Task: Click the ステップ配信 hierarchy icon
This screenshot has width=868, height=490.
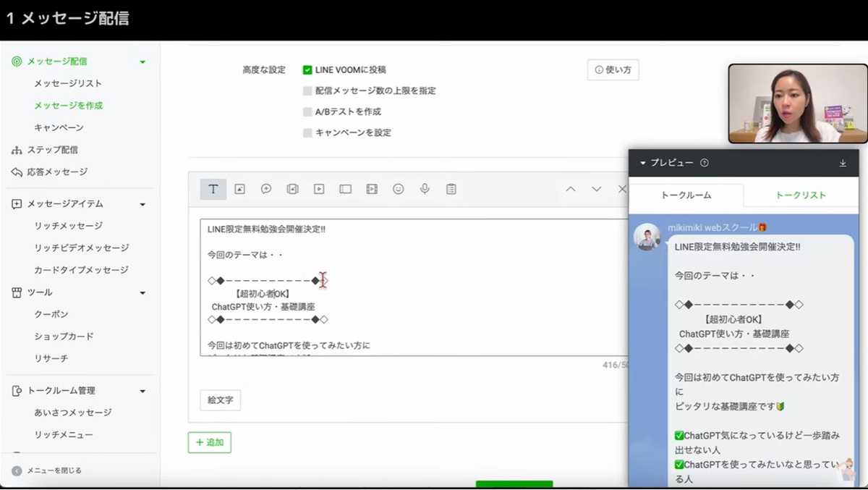Action: click(x=17, y=150)
